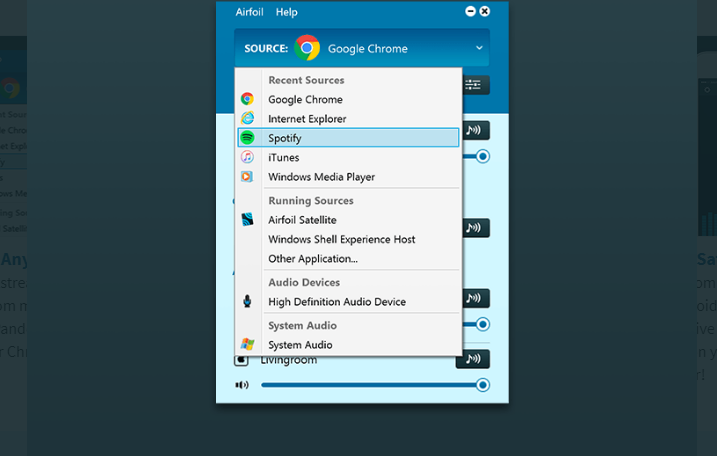Choose Internet Explorer as source

348,118
